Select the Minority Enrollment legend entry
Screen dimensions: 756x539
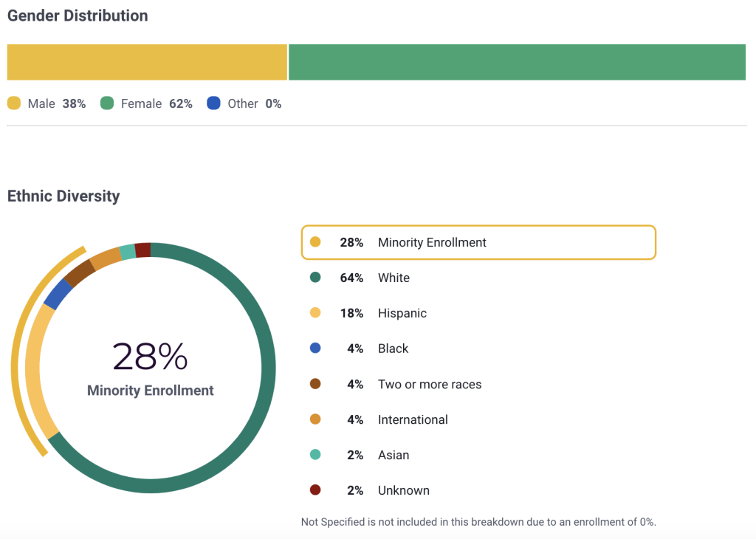coord(478,242)
